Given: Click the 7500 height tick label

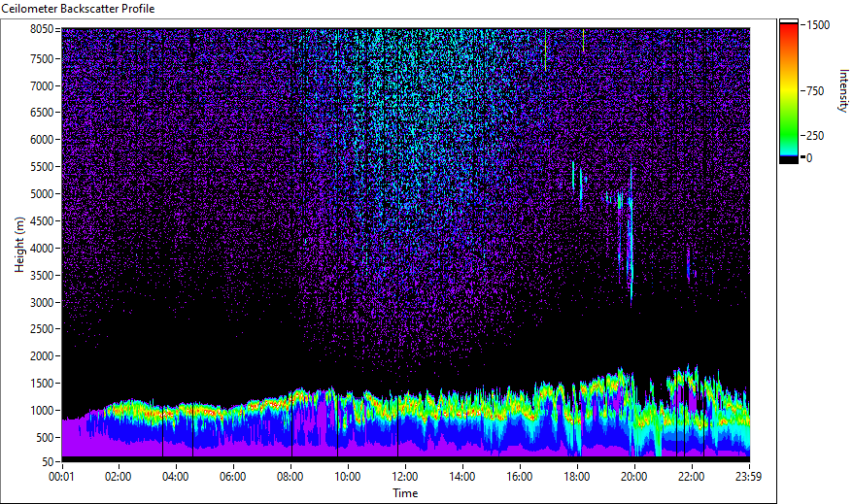Looking at the screenshot, I should coord(42,58).
